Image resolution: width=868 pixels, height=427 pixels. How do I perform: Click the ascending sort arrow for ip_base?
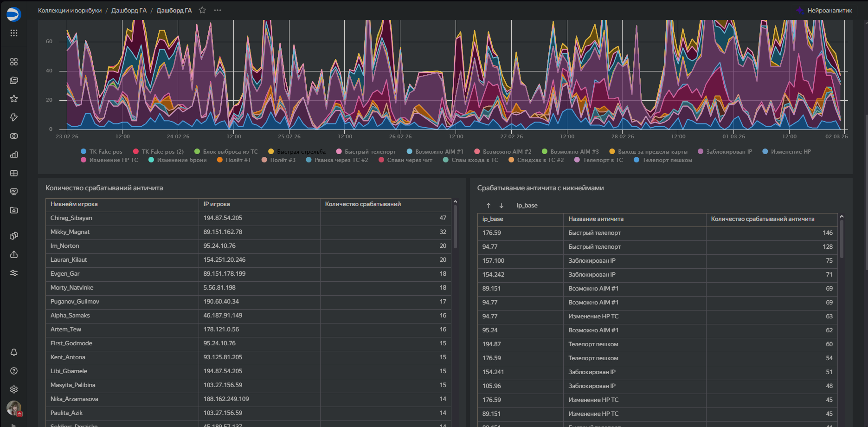click(489, 206)
